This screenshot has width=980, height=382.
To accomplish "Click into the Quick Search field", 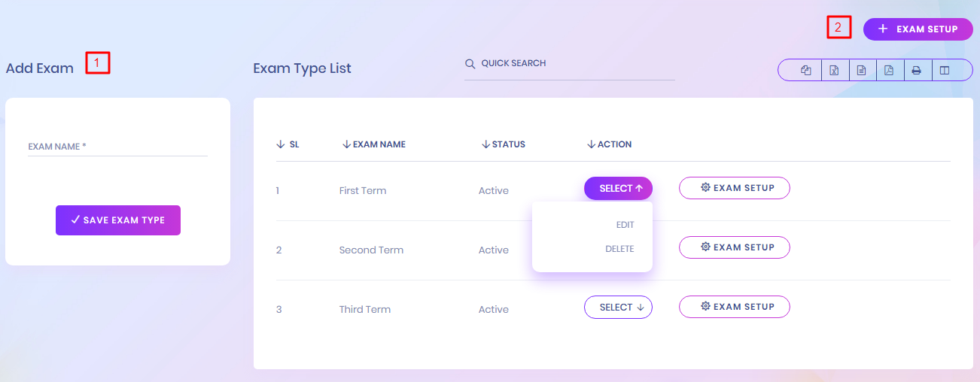I will coord(572,64).
